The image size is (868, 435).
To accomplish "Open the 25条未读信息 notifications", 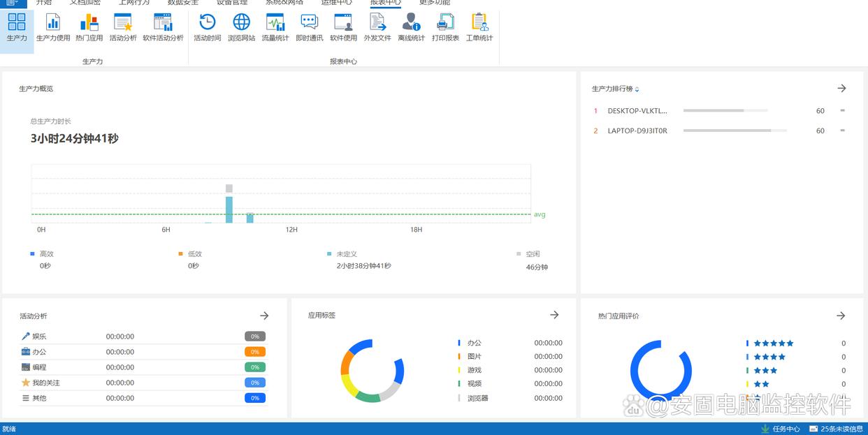I will 836,429.
